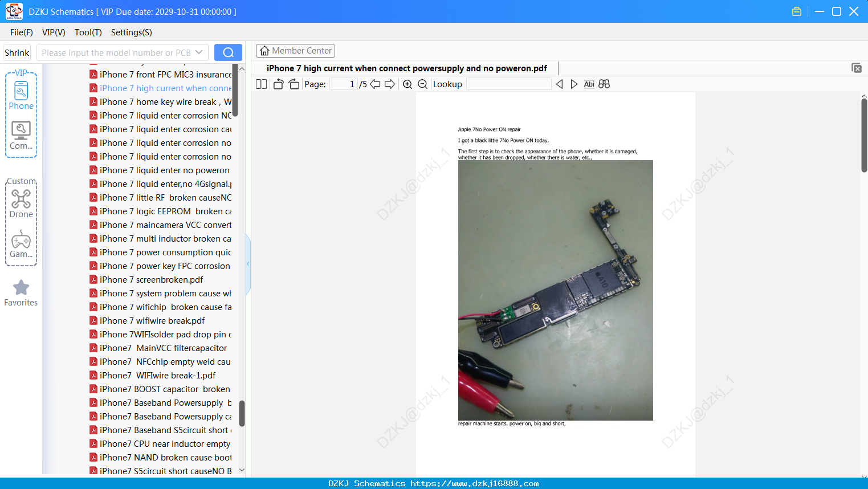Click PDF icon beside iPhone 7 wifiwire break.pdf
The width and height of the screenshot is (868, 489).
(x=93, y=320)
